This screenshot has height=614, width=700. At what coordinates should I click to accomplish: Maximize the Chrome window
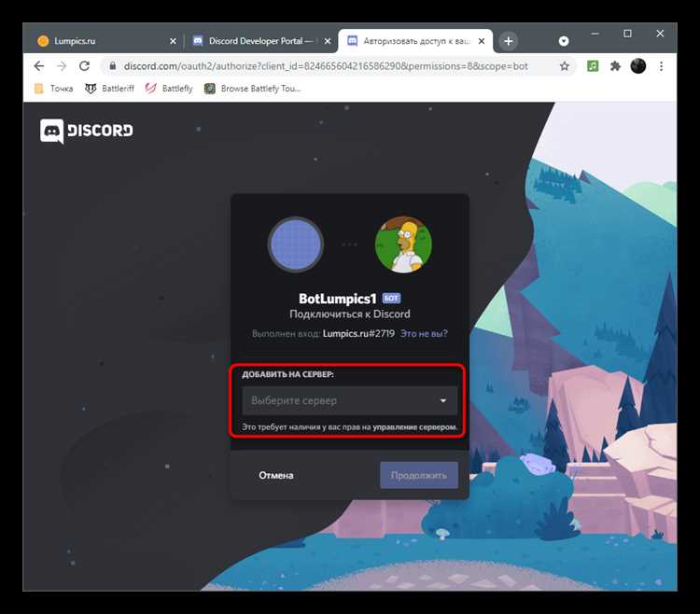click(x=627, y=34)
